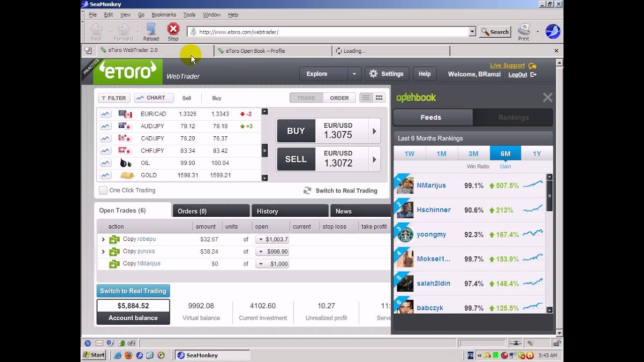Select the 1W rankings period

(x=410, y=153)
